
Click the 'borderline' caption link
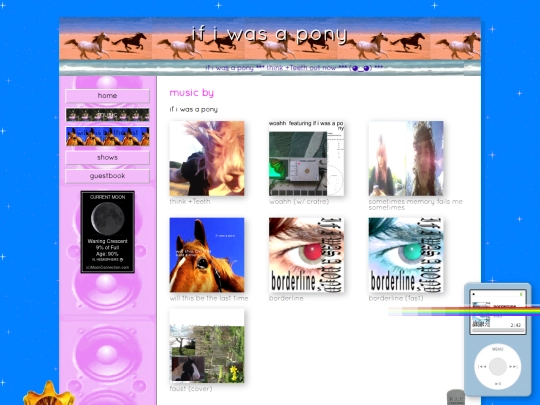point(286,298)
